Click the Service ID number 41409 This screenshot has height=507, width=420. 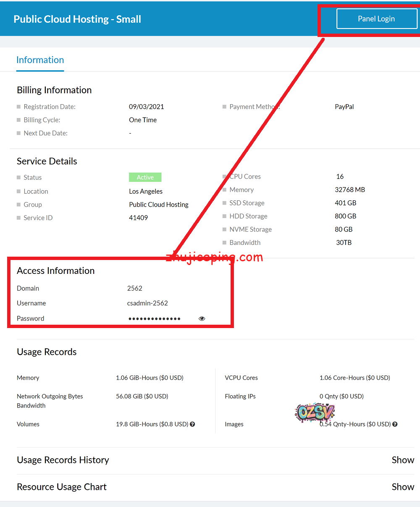[x=138, y=218]
